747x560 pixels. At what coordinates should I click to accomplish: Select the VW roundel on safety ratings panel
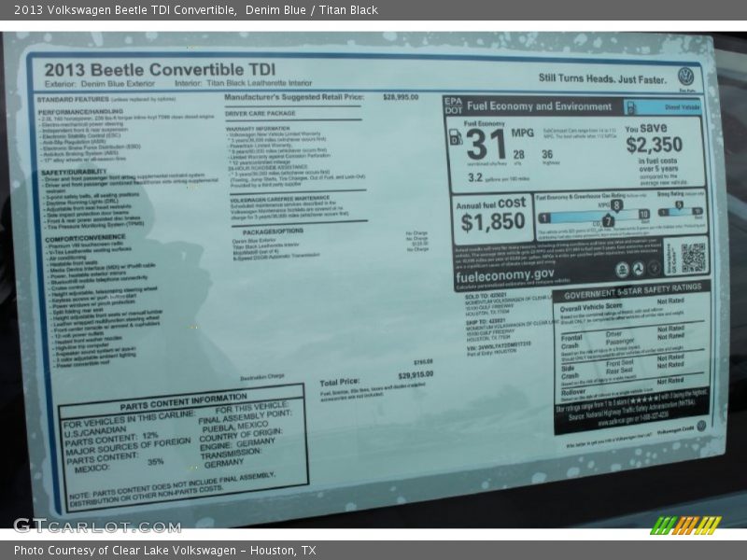pyautogui.click(x=701, y=426)
